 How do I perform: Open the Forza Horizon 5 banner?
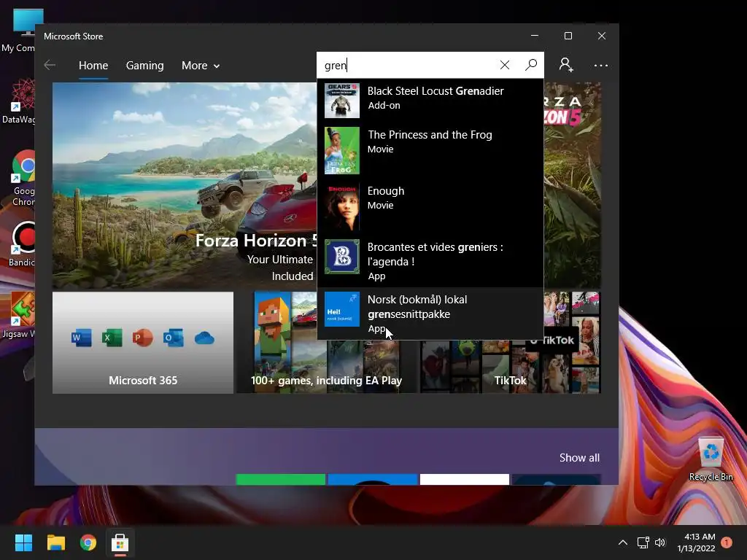[185, 186]
